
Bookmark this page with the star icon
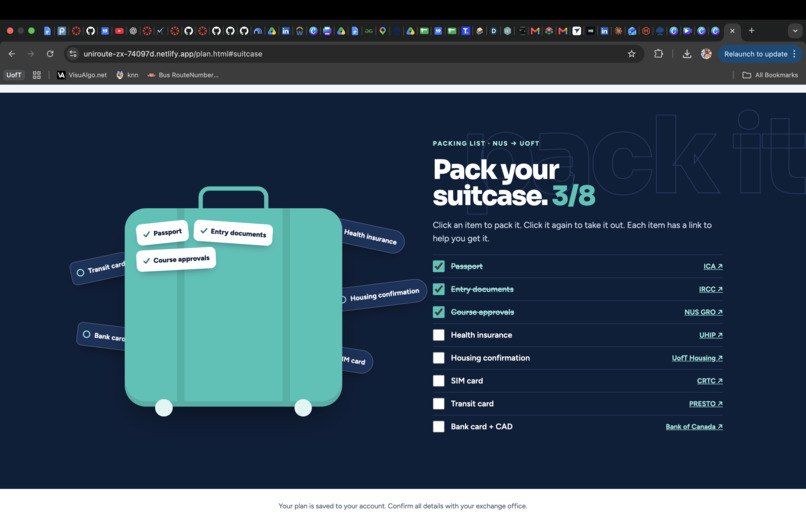coord(632,53)
